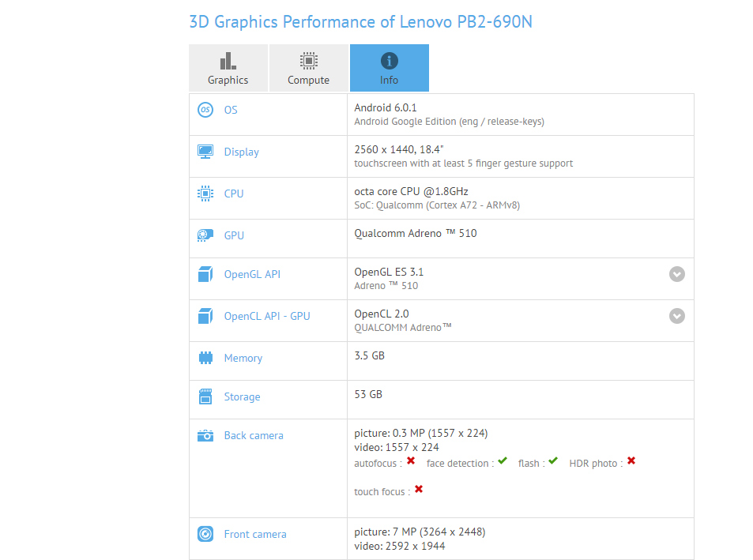
Task: Click the Front camera label
Action: [x=255, y=534]
